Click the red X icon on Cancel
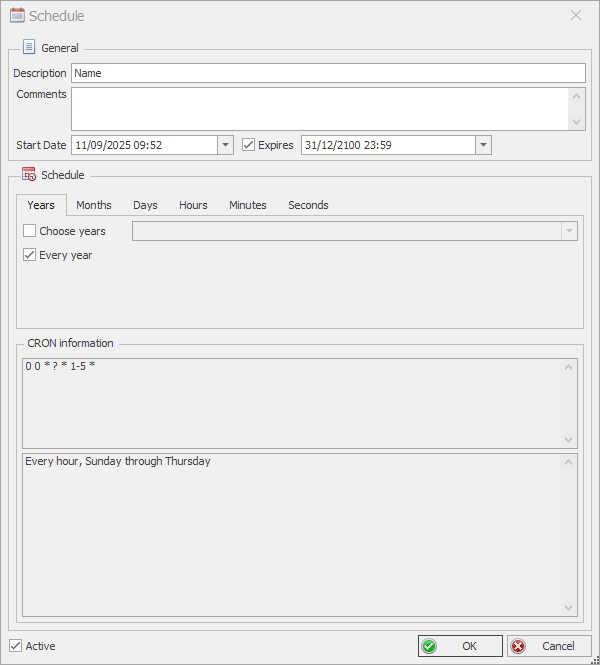The width and height of the screenshot is (600, 665). point(518,646)
